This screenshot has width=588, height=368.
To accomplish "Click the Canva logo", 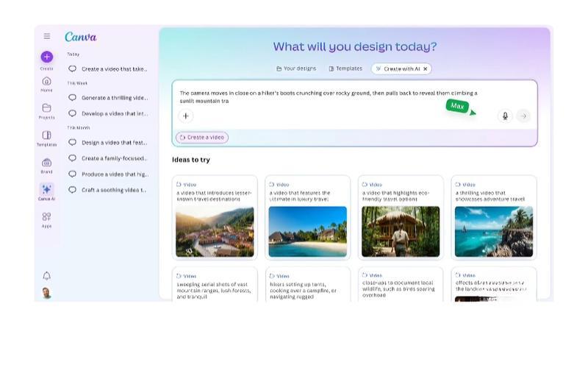I will pos(81,37).
